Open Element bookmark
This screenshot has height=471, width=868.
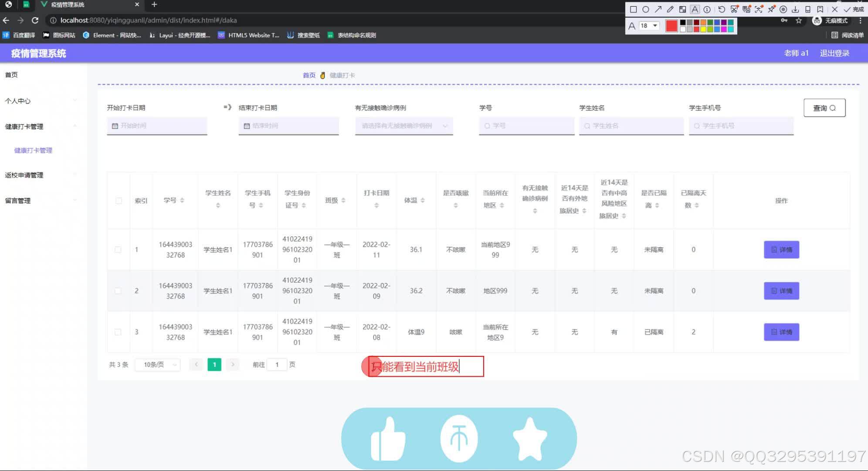point(112,35)
